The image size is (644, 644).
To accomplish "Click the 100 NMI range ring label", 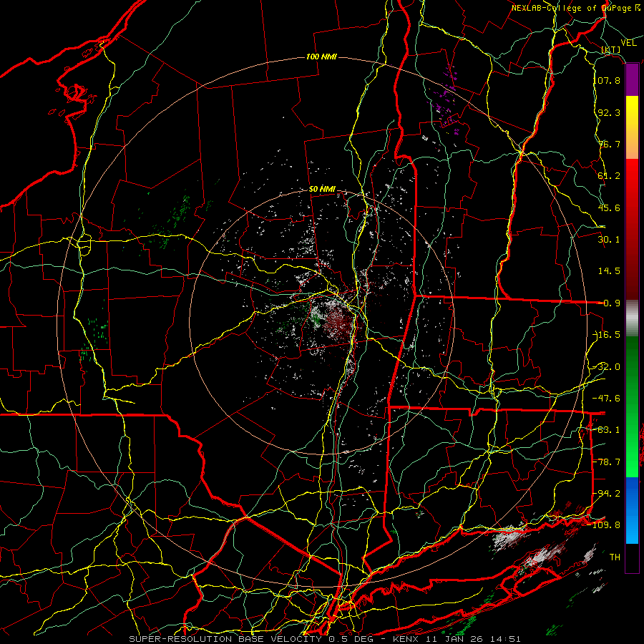I will pos(321,57).
